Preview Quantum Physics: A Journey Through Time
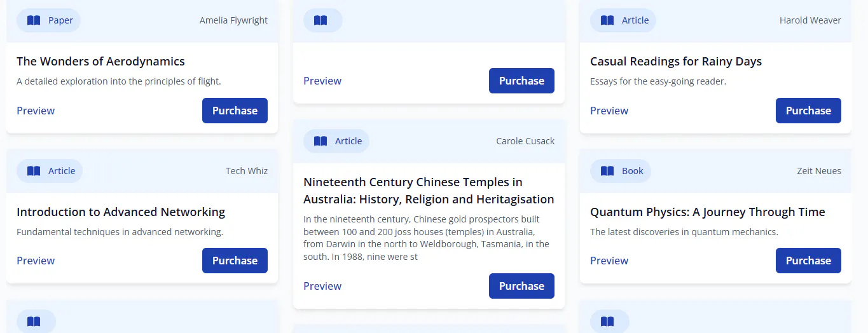The width and height of the screenshot is (868, 333). pyautogui.click(x=609, y=261)
